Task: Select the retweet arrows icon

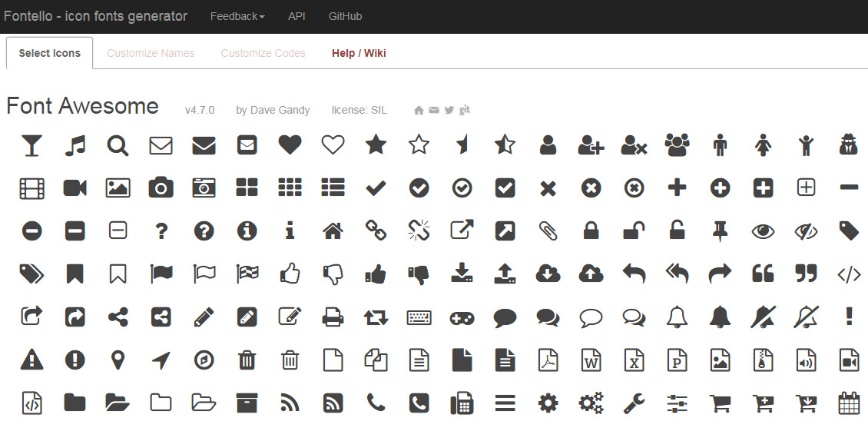Action: (x=376, y=317)
